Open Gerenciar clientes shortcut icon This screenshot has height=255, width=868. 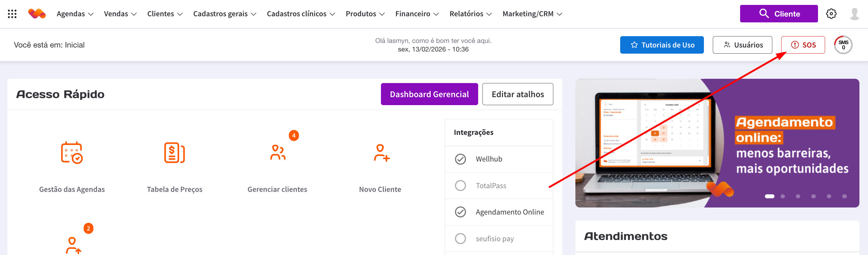click(277, 153)
